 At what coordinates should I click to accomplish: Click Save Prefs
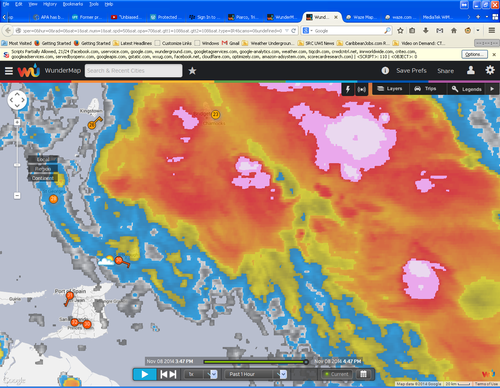click(411, 71)
